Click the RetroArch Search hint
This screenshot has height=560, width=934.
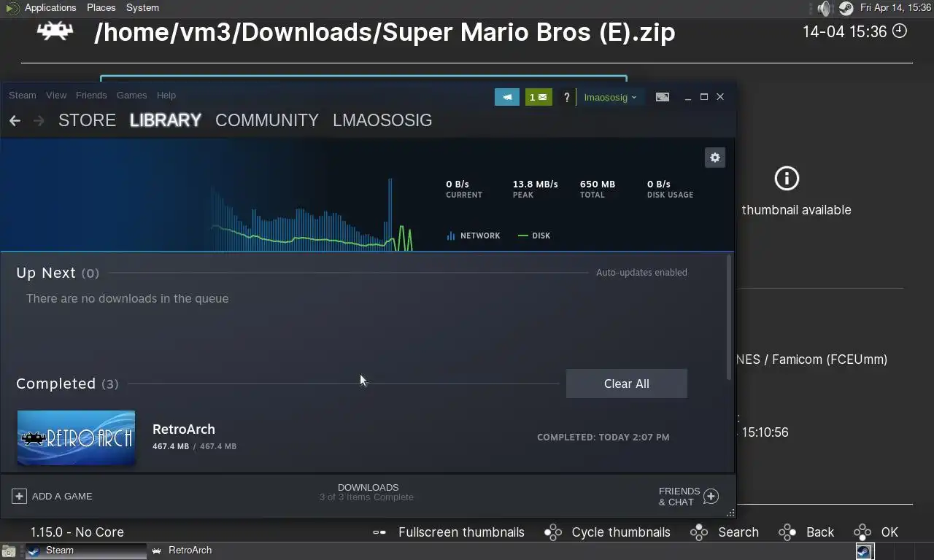(x=725, y=532)
